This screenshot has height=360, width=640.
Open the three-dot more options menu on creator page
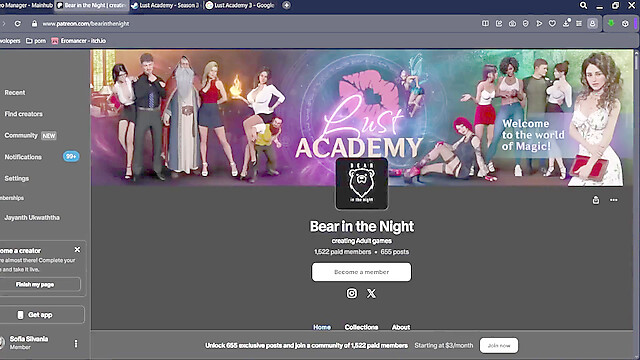pyautogui.click(x=613, y=200)
